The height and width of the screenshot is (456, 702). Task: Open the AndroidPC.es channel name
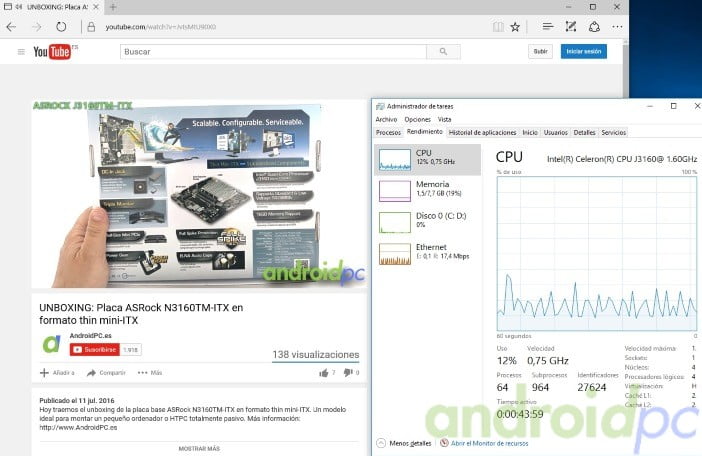coord(90,336)
